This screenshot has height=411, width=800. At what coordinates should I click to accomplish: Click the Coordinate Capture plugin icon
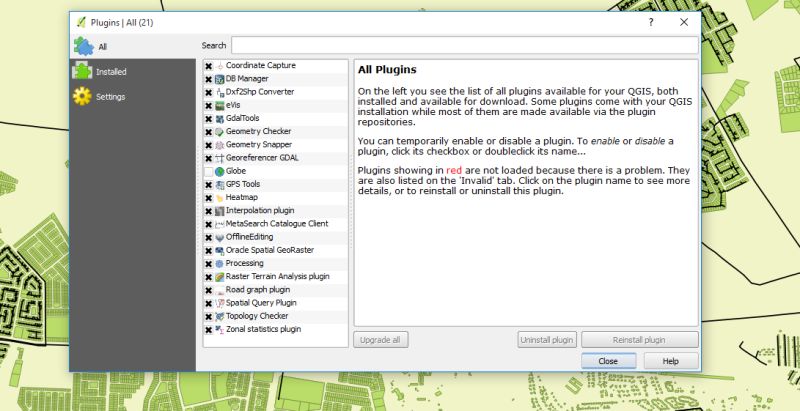tap(219, 66)
